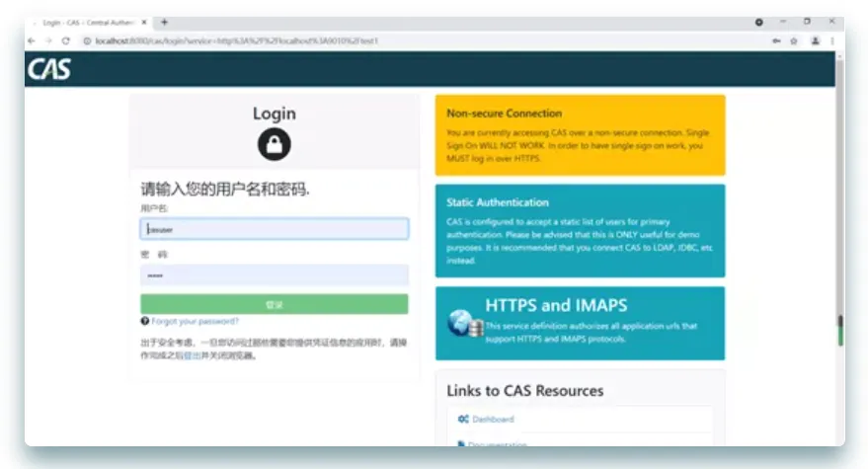Click the Static Authentication heading

pos(498,202)
